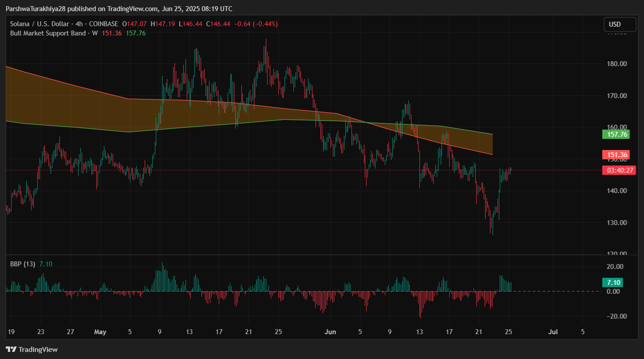The image size is (644, 359).
Task: Click the 130.00 price scale mark
Action: [616, 223]
